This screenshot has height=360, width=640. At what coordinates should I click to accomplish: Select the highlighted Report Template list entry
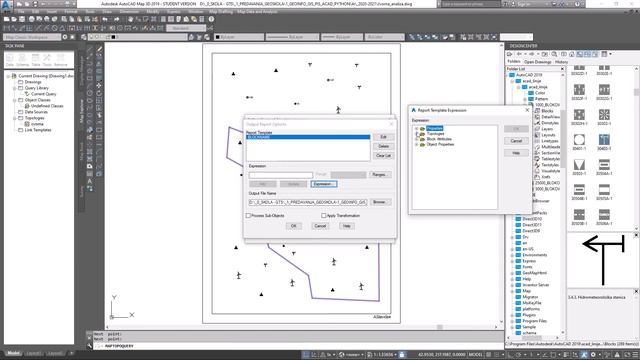(308, 137)
